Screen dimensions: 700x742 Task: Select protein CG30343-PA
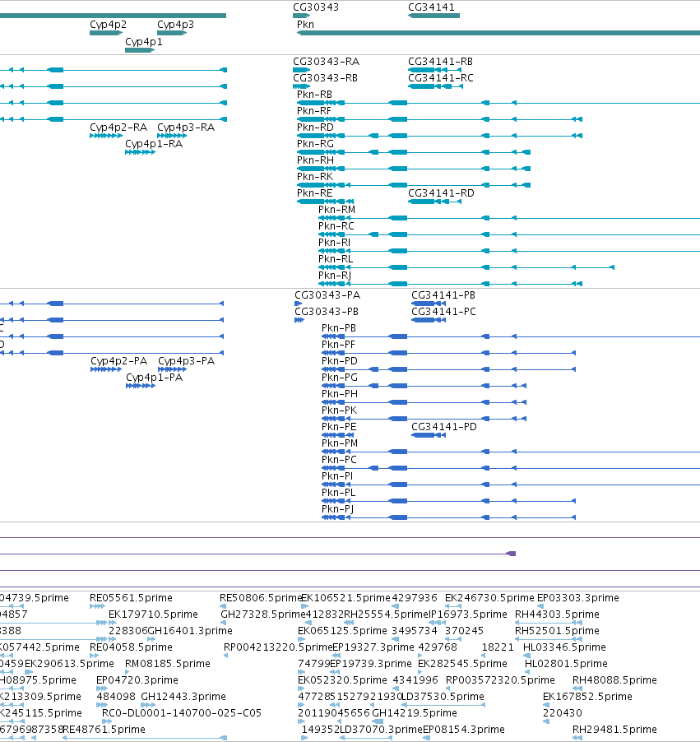point(327,295)
